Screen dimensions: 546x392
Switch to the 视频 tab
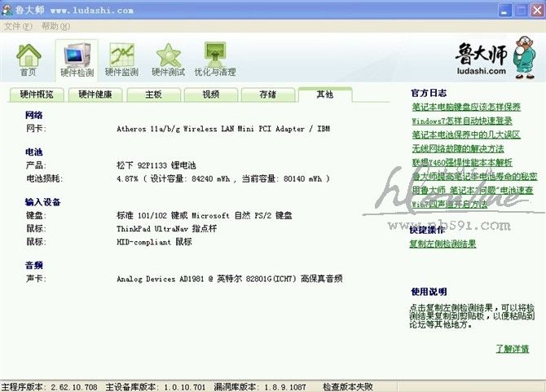pos(211,95)
